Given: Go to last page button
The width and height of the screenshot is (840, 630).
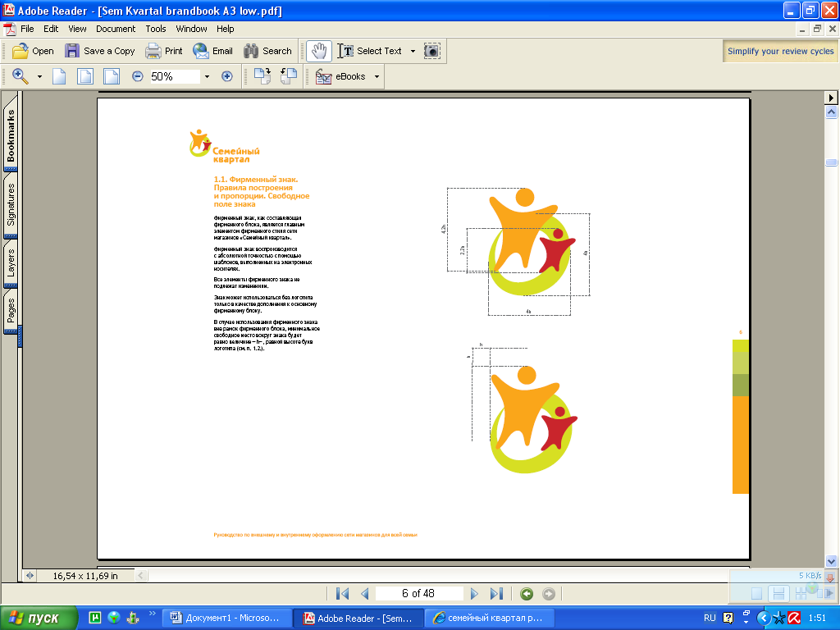Looking at the screenshot, I should click(x=496, y=594).
